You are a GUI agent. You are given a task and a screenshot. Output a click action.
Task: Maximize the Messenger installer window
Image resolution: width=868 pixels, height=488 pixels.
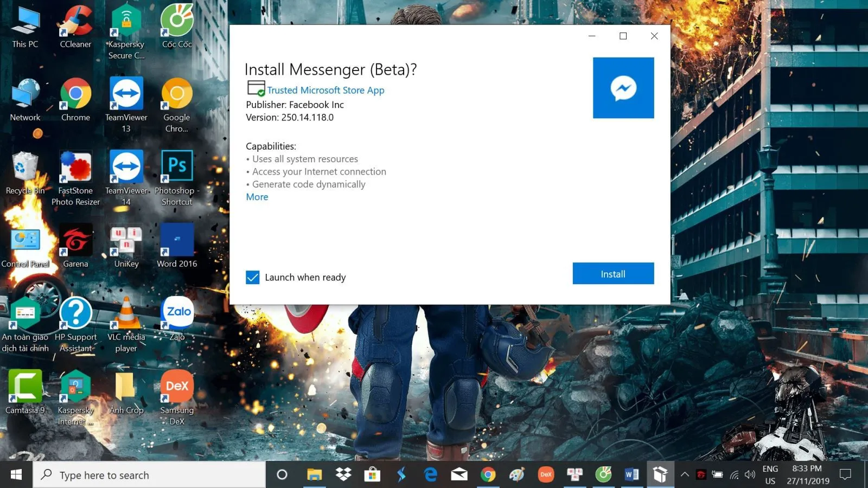pos(623,36)
